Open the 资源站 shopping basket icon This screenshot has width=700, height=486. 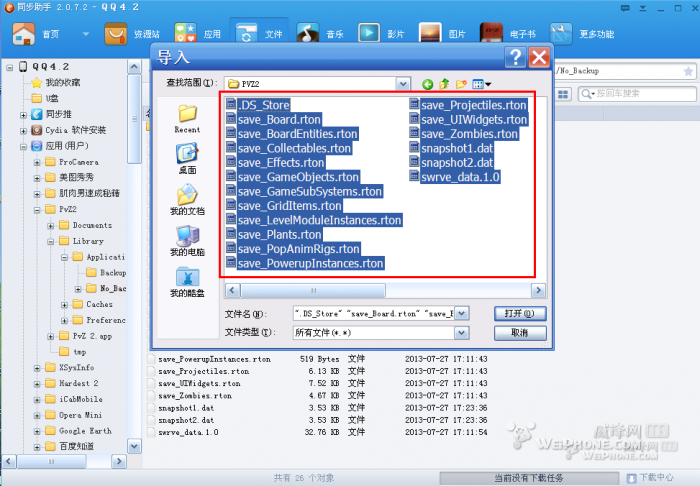(116, 34)
